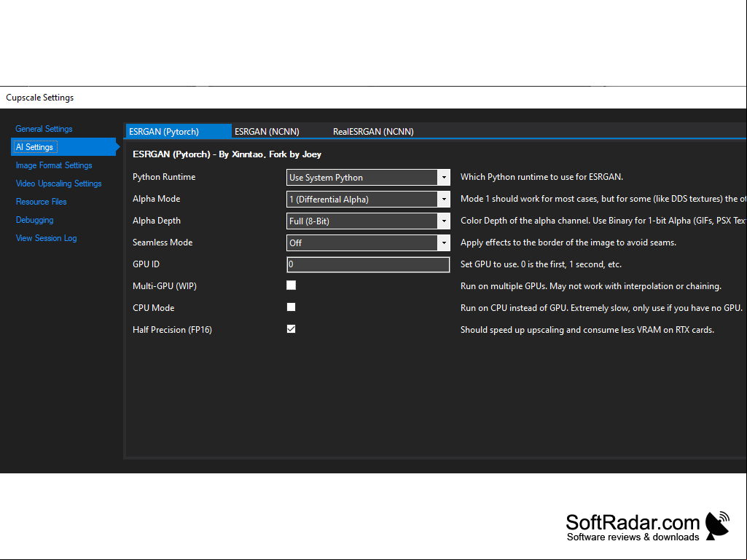Click the 'ESRGAN (Pytorch) - By Xinntao' heading
The image size is (747, 560).
pyautogui.click(x=227, y=154)
